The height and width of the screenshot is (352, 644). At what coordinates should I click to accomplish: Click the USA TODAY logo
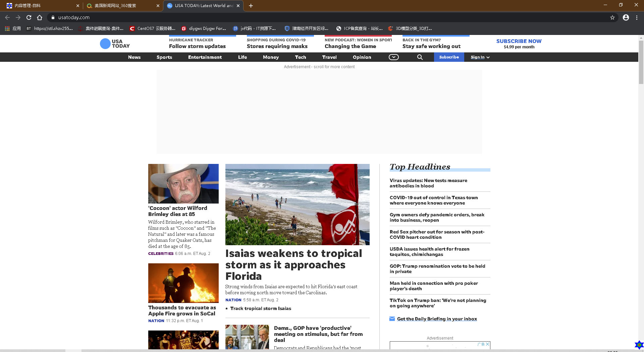tap(115, 44)
